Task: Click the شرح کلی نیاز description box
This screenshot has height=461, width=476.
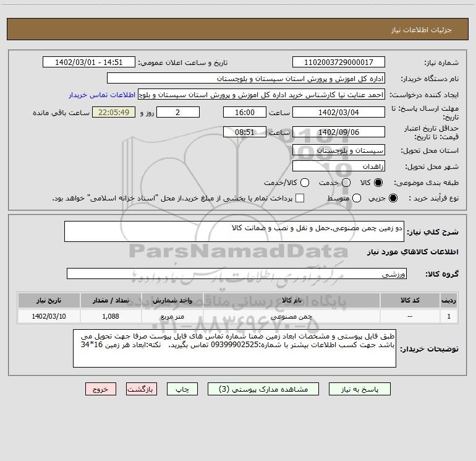Action: [x=234, y=231]
